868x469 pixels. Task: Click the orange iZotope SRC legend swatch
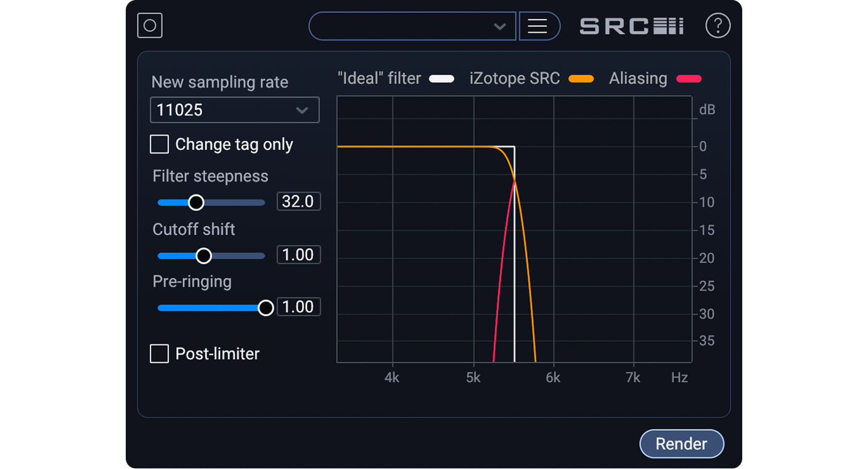click(x=581, y=78)
